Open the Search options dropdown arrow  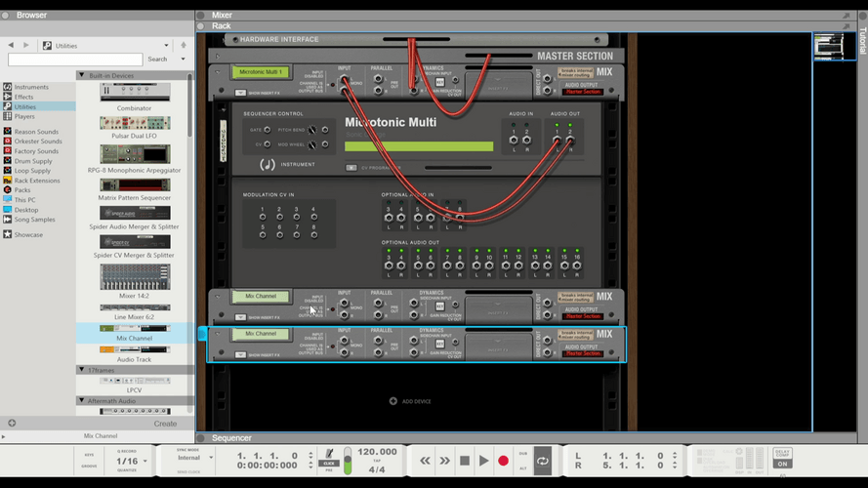pyautogui.click(x=183, y=59)
